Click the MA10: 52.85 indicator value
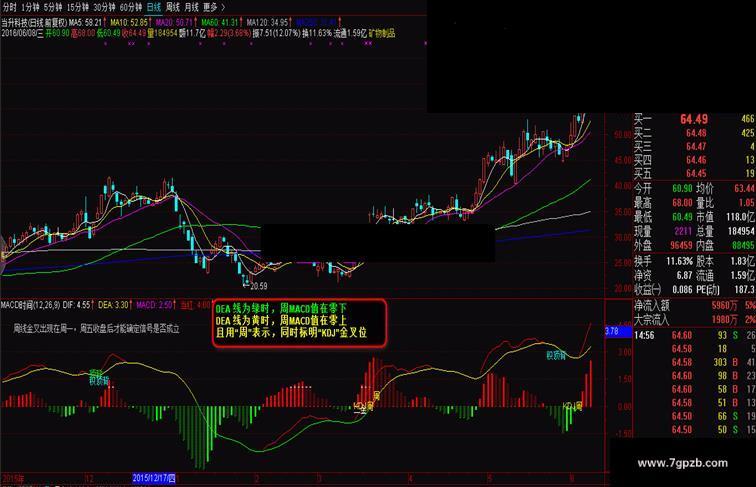 (130, 22)
